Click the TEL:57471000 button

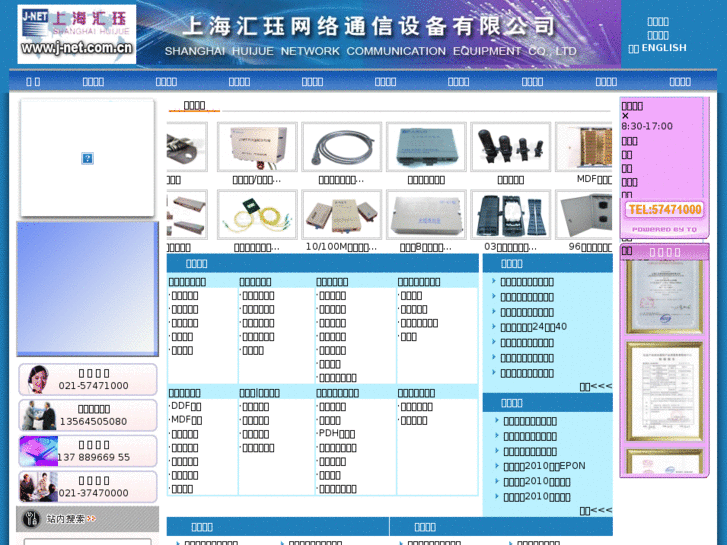tap(664, 210)
